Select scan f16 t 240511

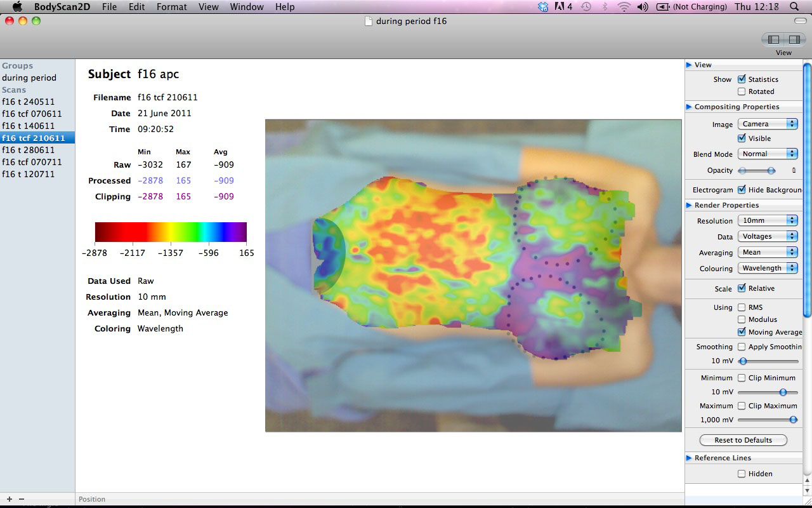coord(32,102)
